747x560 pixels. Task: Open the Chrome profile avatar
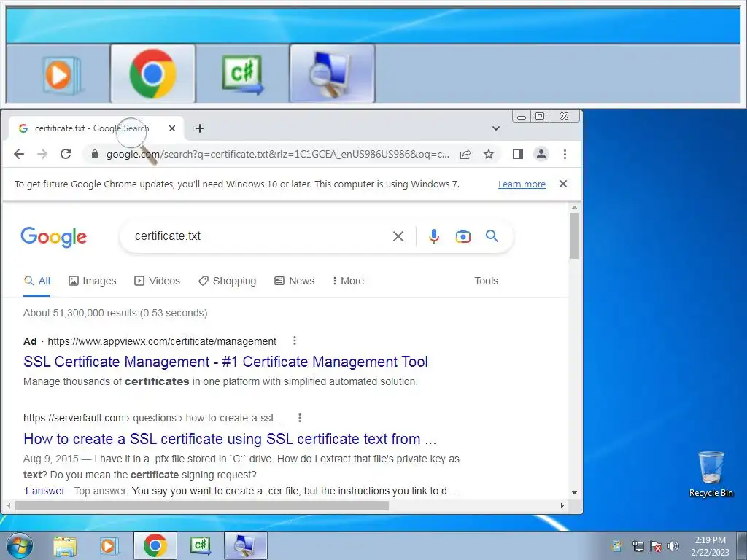[541, 154]
